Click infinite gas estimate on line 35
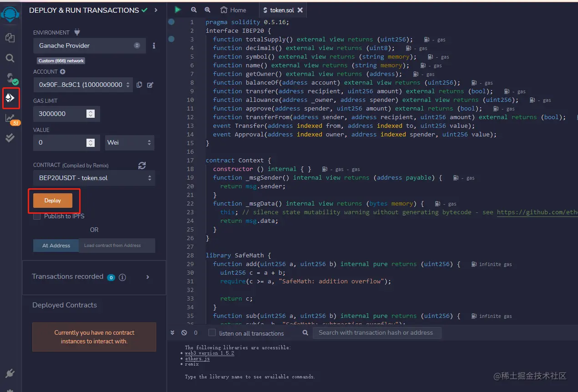578x392 pixels. coord(492,316)
